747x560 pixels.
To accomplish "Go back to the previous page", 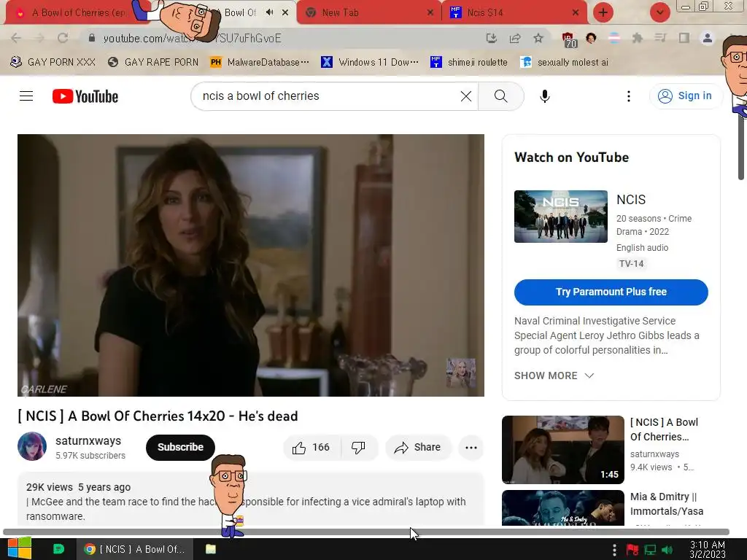I will (16, 38).
